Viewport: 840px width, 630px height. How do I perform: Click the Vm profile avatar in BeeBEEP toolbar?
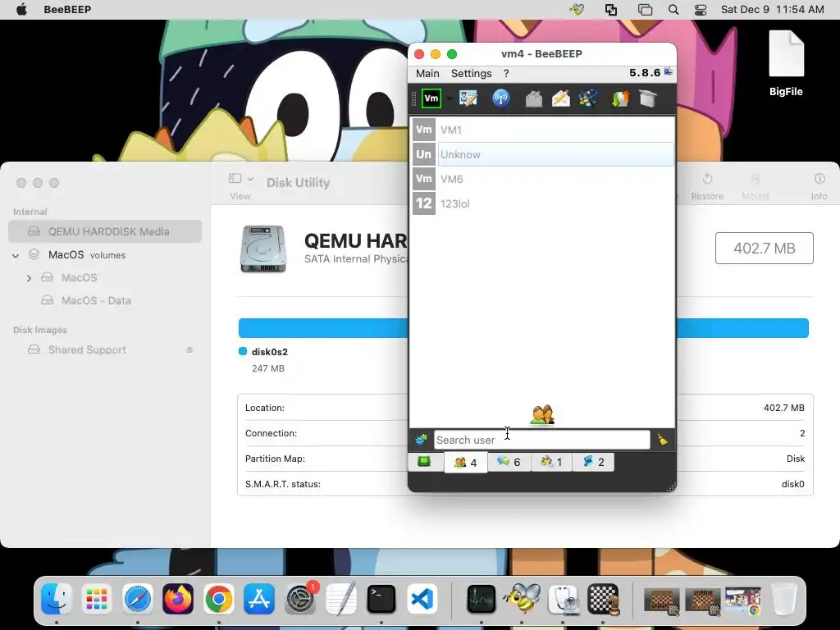tap(431, 98)
